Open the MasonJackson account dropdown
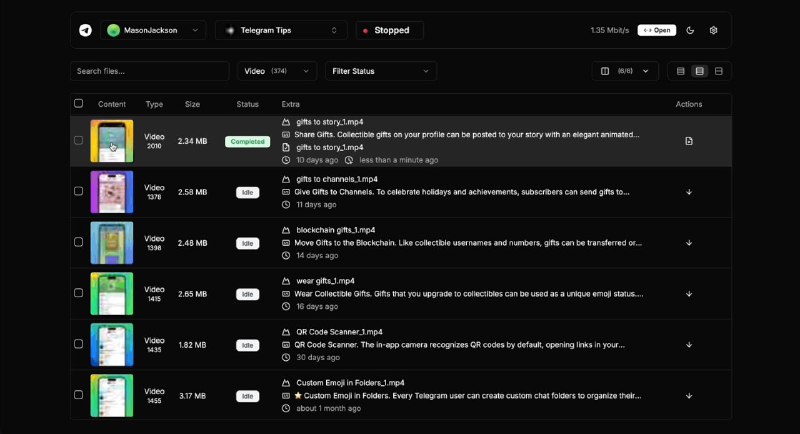 [x=153, y=30]
